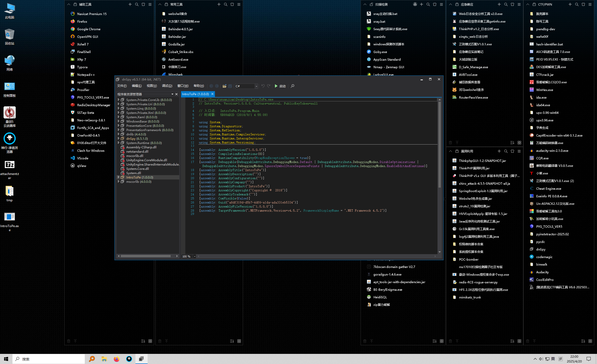
Task: Switch 漏洞利用 panel to grid view
Action: click(x=519, y=341)
